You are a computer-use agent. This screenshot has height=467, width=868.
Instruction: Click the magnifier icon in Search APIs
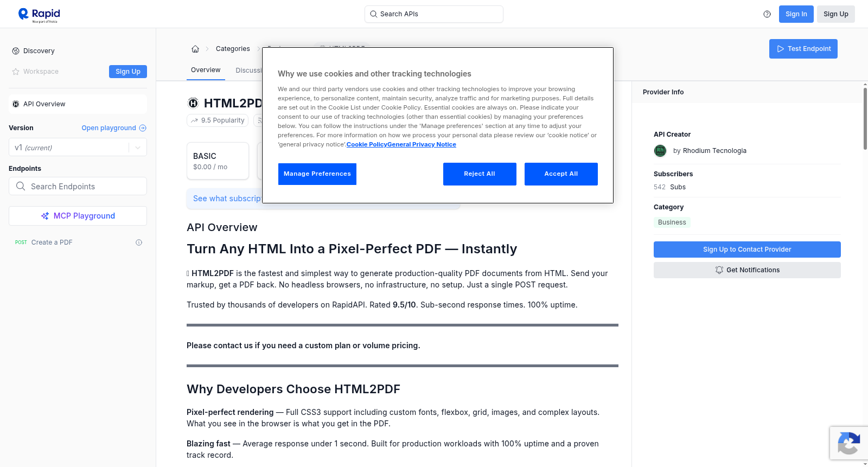373,14
